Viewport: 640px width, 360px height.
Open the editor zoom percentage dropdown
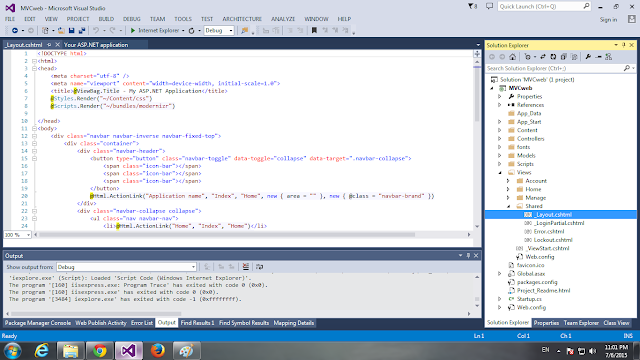[x=28, y=235]
